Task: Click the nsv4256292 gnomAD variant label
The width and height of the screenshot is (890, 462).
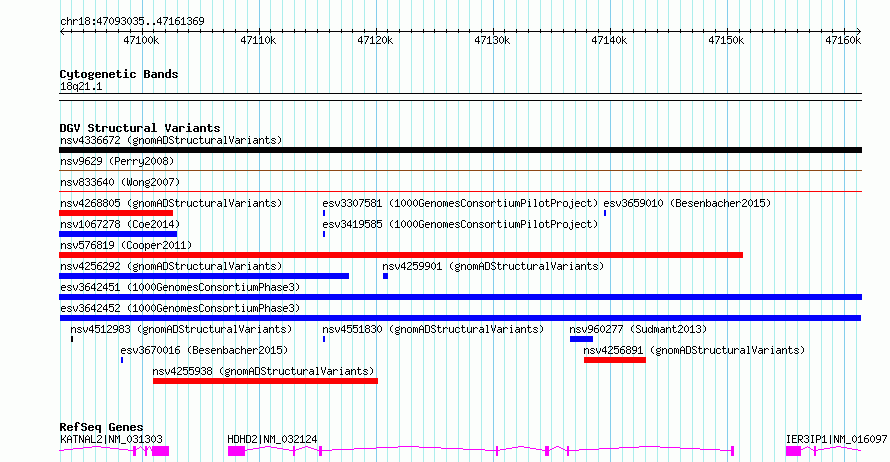Action: (x=171, y=266)
